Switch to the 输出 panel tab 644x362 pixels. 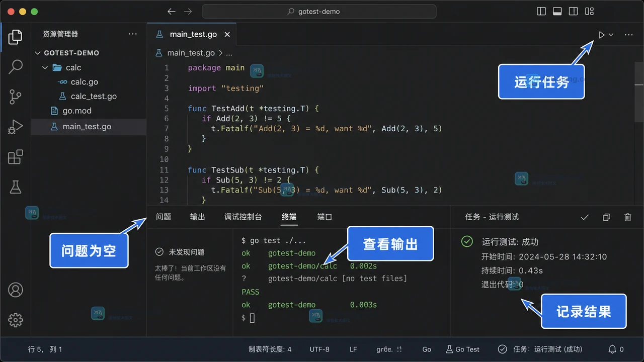(198, 217)
